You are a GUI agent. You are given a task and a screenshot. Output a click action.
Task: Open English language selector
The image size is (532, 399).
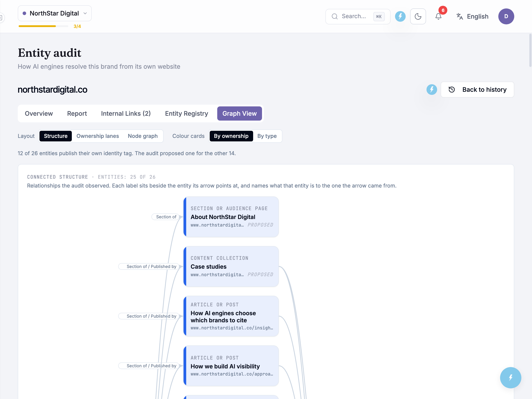pos(472,16)
